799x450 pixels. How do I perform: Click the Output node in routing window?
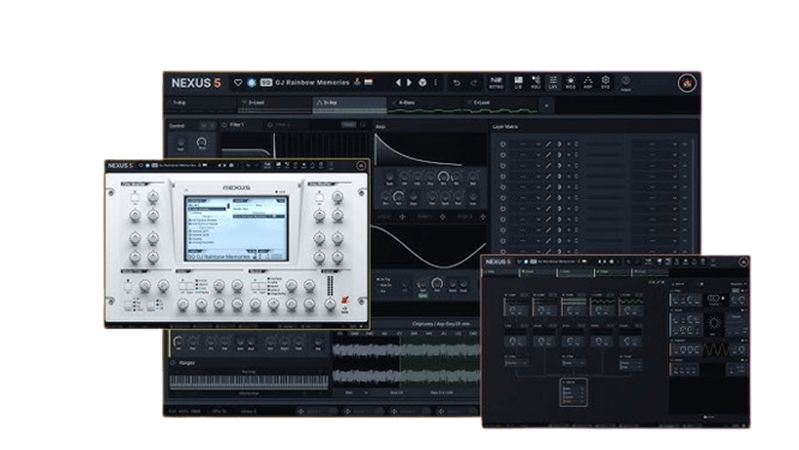574,392
